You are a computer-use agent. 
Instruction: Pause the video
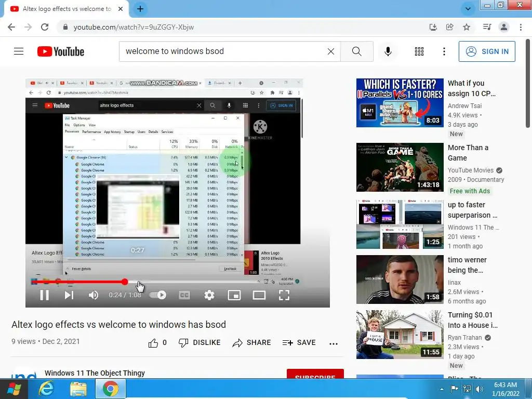click(x=45, y=295)
